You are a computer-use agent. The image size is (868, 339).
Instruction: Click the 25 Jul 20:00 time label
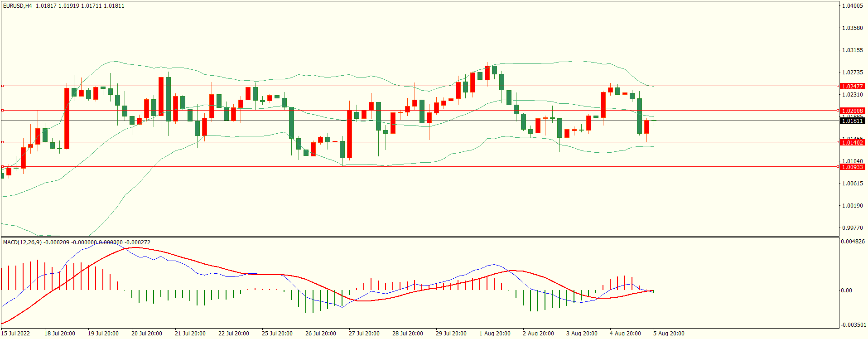[x=277, y=334]
